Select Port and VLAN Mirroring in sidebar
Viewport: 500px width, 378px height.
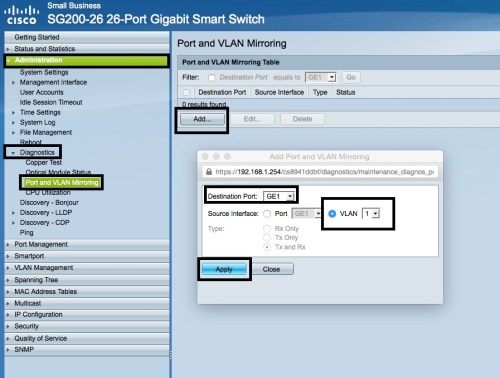tap(62, 182)
